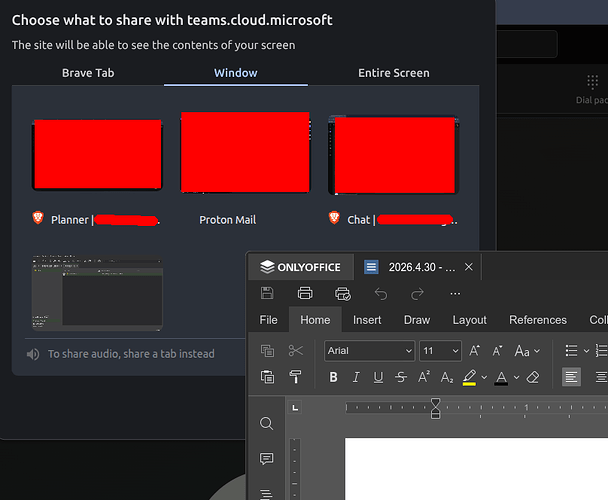Screen dimensions: 608x500
Task: Click the indent marker on the ruler
Action: pos(435,408)
